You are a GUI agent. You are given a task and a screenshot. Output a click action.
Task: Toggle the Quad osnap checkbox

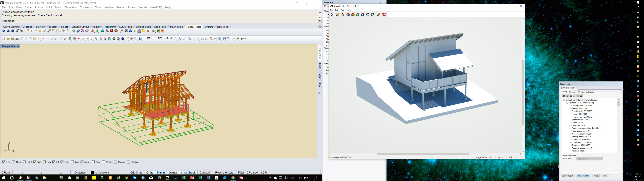pos(82,162)
